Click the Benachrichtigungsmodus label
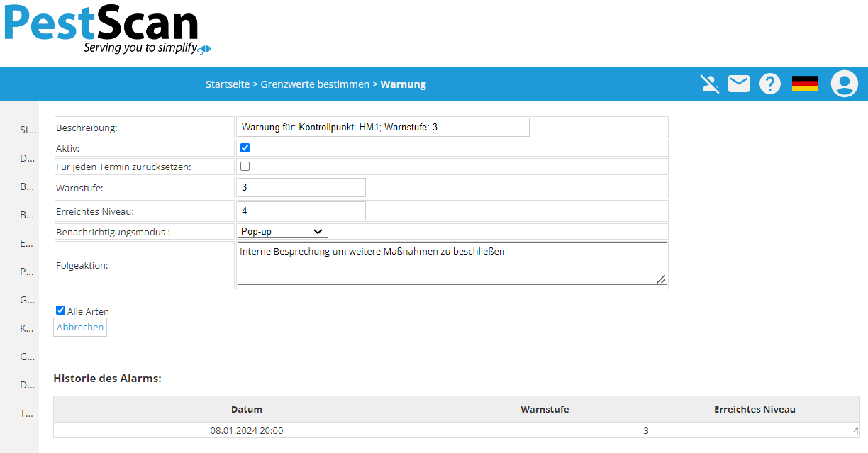The image size is (868, 453). pyautogui.click(x=113, y=232)
